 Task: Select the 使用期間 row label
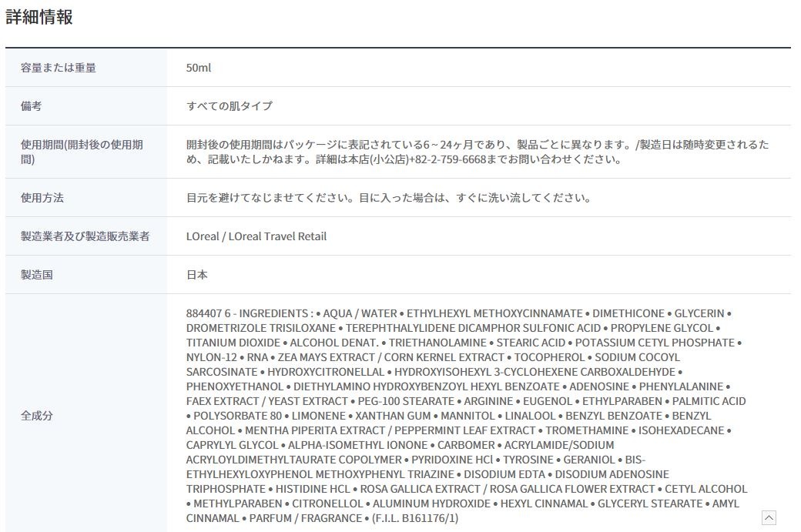pyautogui.click(x=82, y=152)
